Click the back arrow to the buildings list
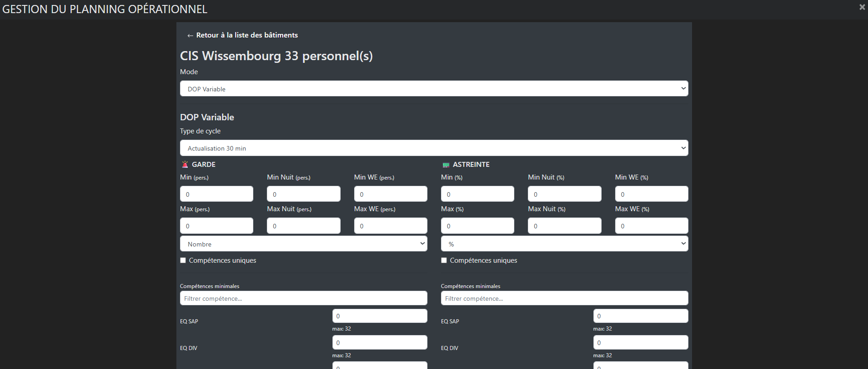This screenshot has height=369, width=868. [x=190, y=36]
